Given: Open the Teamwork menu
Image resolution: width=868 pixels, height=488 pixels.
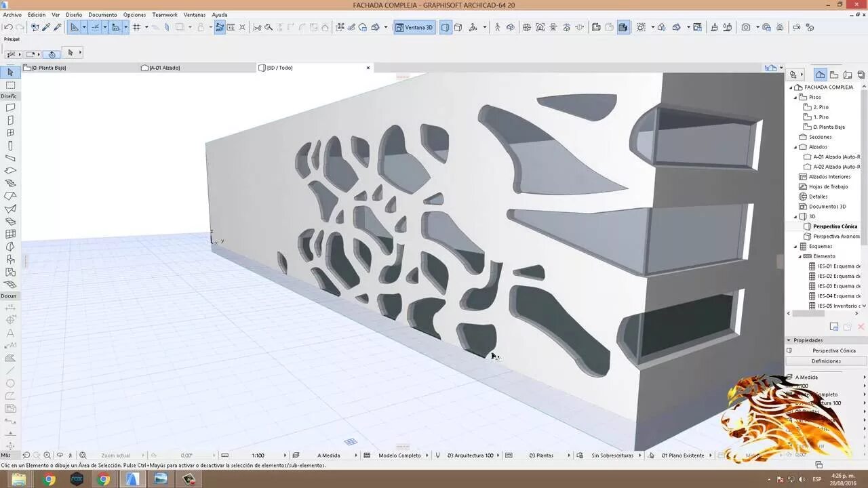Looking at the screenshot, I should [165, 14].
